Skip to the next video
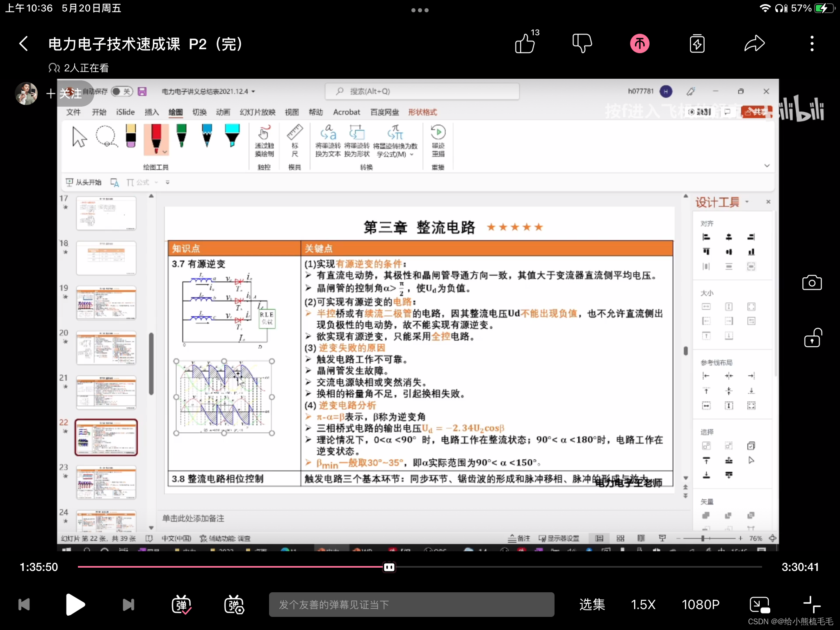Screen dimensions: 840x630 (x=128, y=605)
